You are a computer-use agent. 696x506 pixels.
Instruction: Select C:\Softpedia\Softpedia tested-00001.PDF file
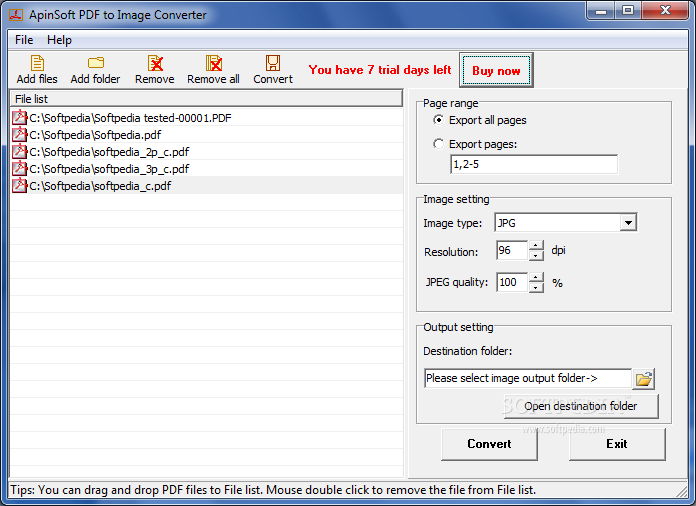coord(206,118)
